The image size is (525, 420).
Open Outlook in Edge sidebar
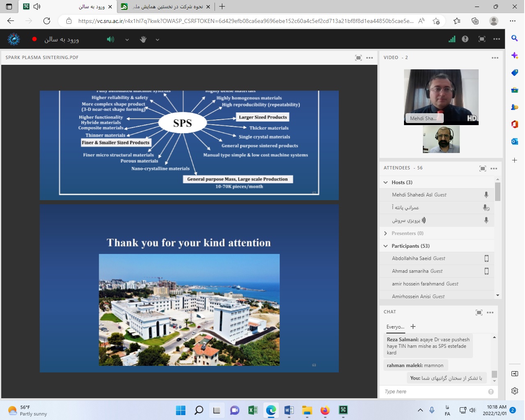[514, 142]
